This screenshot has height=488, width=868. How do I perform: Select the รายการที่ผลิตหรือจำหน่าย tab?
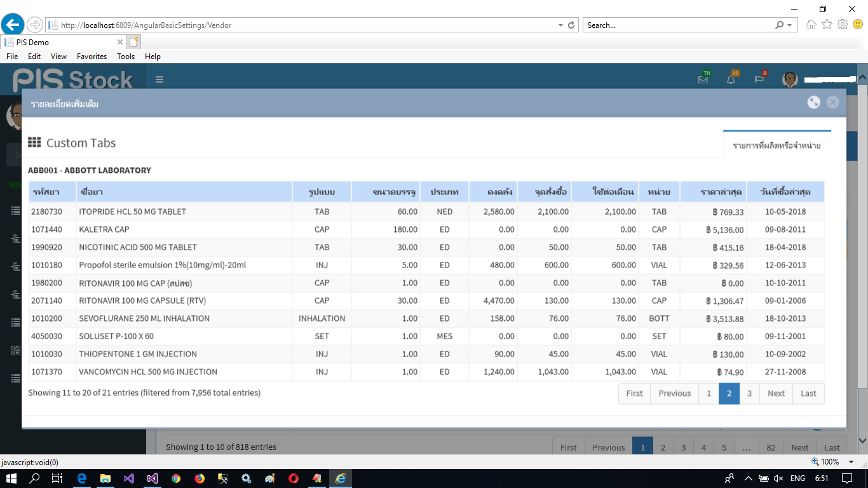776,146
